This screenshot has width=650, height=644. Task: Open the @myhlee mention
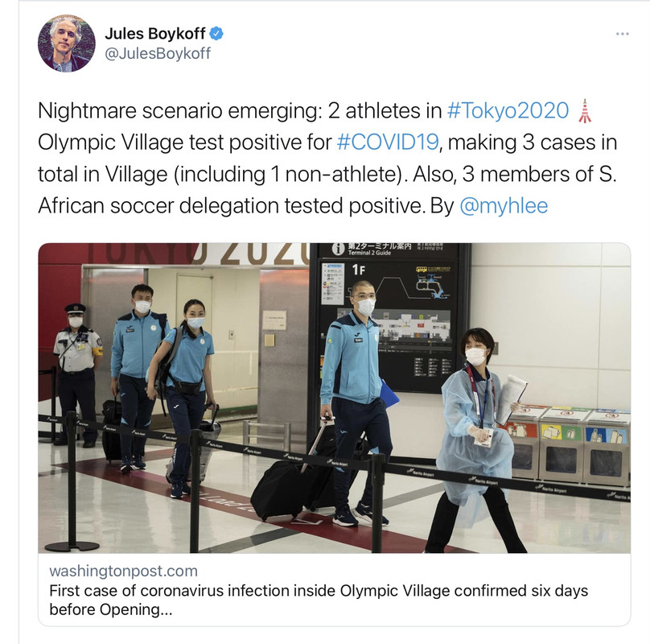(504, 206)
